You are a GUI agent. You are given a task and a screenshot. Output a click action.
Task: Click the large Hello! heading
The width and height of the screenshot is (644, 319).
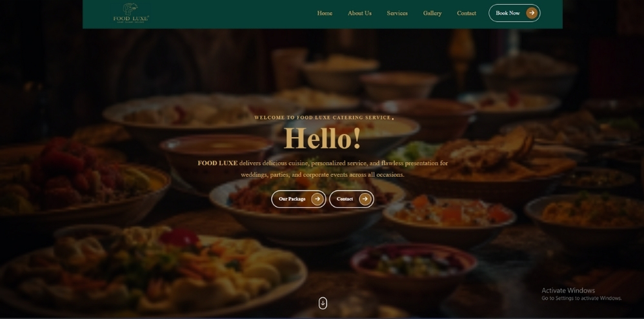click(323, 138)
